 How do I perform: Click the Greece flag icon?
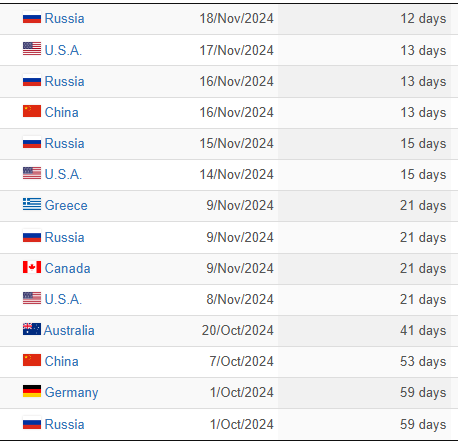32,204
